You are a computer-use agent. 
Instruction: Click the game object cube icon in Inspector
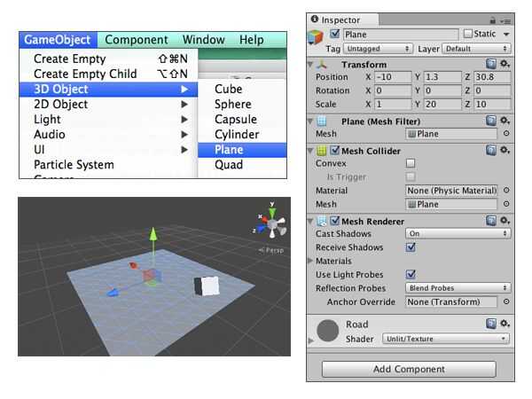point(315,36)
